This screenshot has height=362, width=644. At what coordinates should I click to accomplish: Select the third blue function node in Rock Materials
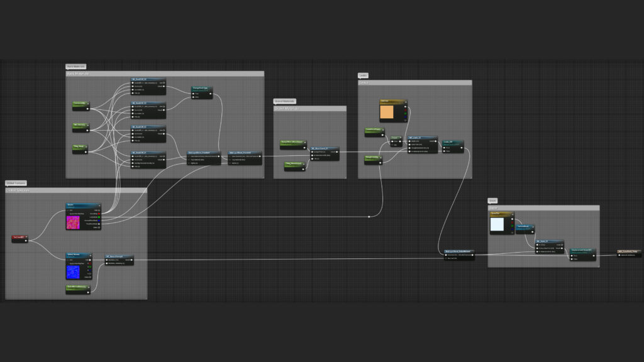tap(148, 134)
